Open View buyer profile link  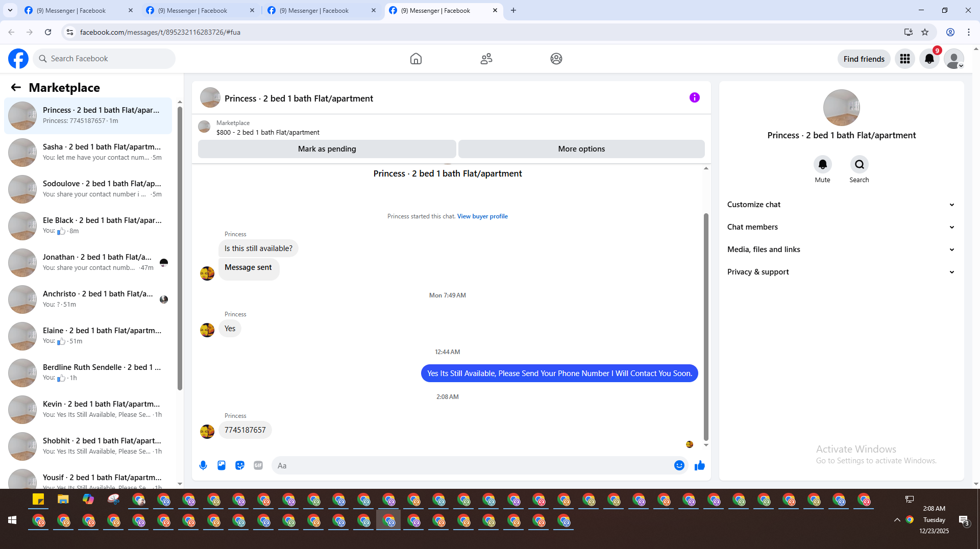482,216
